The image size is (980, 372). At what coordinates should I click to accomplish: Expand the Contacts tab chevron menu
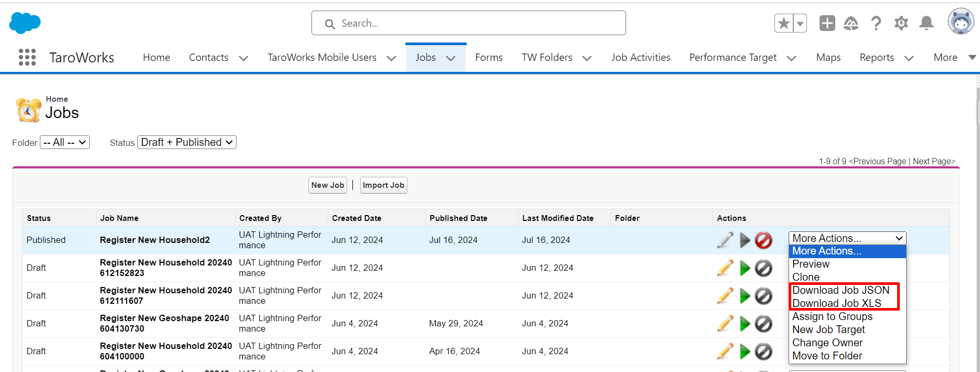click(243, 58)
